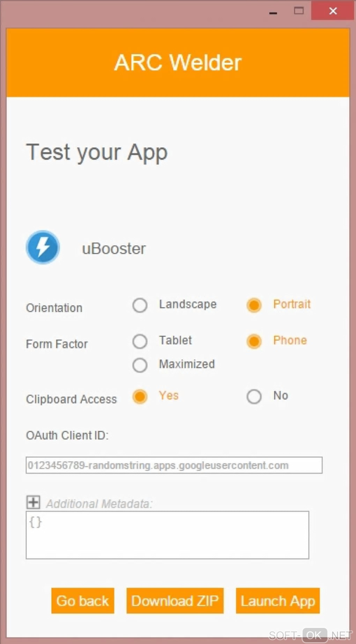Maximize the ARC Welder window
The image size is (356, 644).
299,11
